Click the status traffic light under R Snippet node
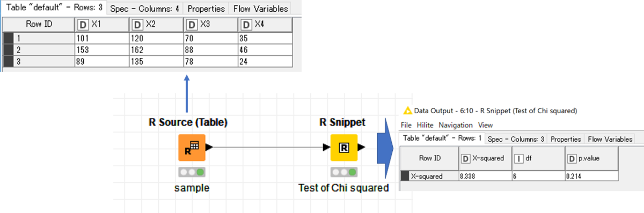Image resolution: width=644 pixels, height=213 pixels. coord(343,172)
